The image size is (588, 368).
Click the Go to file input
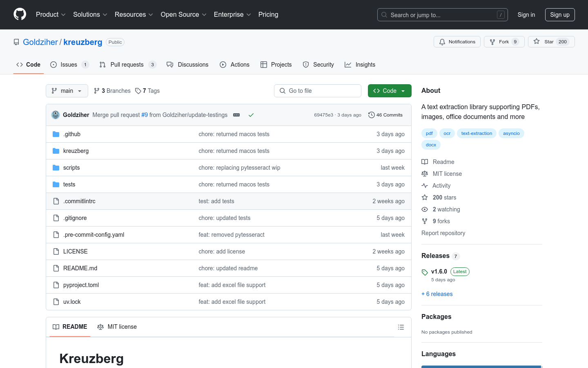[x=318, y=91]
